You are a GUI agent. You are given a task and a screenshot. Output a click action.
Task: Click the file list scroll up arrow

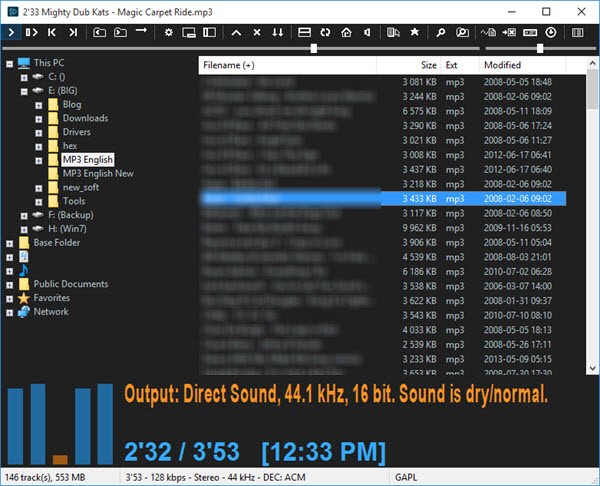pos(592,63)
